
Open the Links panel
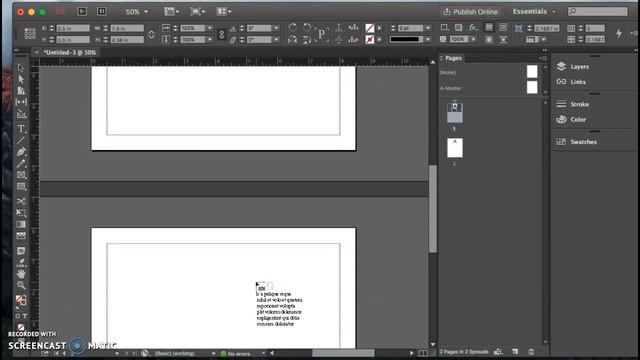[578, 82]
